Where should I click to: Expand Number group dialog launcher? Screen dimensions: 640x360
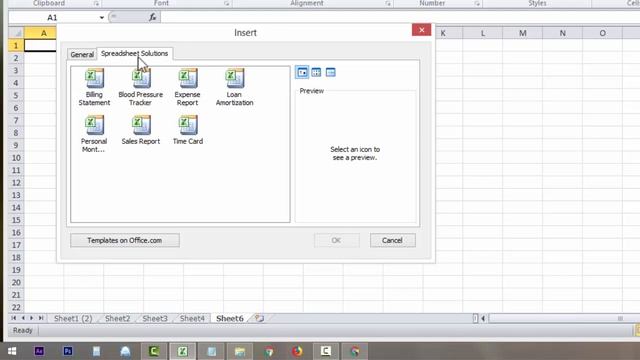pos(477,4)
